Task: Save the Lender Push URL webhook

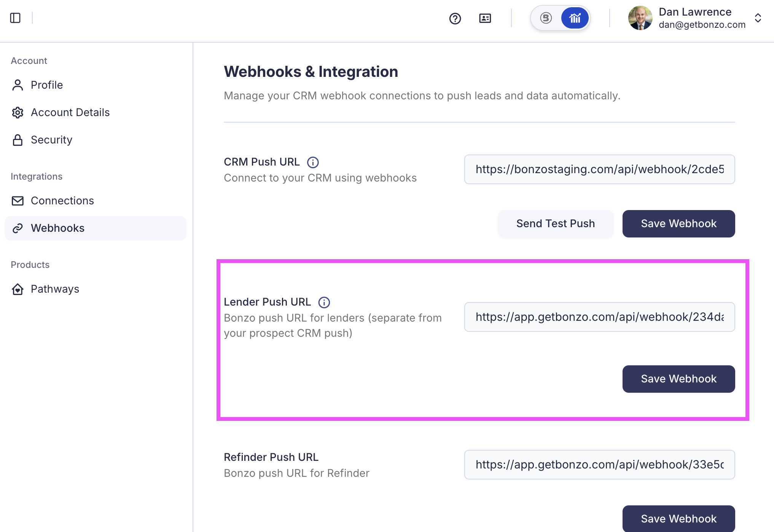Action: (x=678, y=379)
